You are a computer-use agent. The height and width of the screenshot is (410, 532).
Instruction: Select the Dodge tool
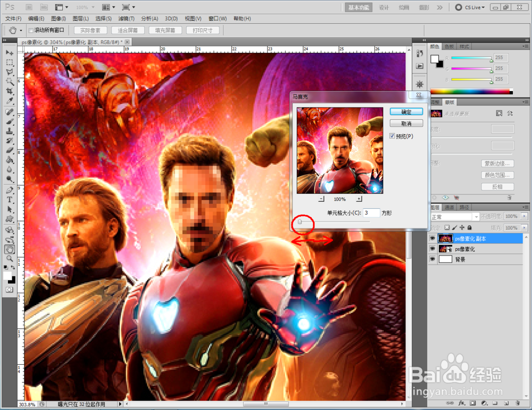click(10, 179)
